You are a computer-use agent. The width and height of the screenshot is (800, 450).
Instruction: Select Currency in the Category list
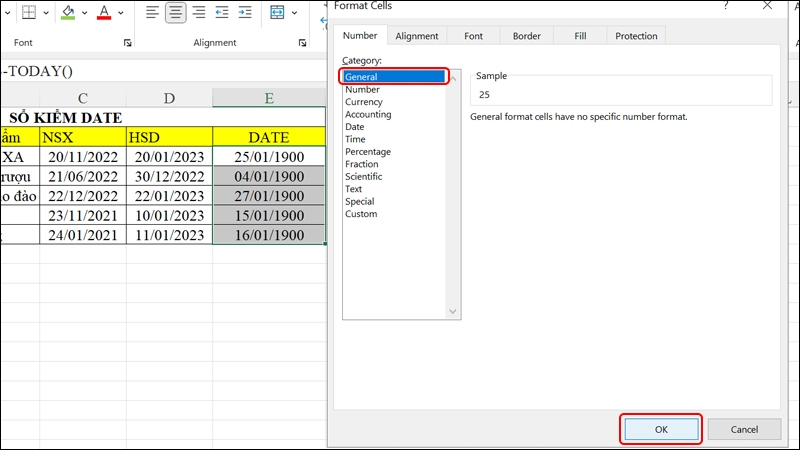pos(394,102)
